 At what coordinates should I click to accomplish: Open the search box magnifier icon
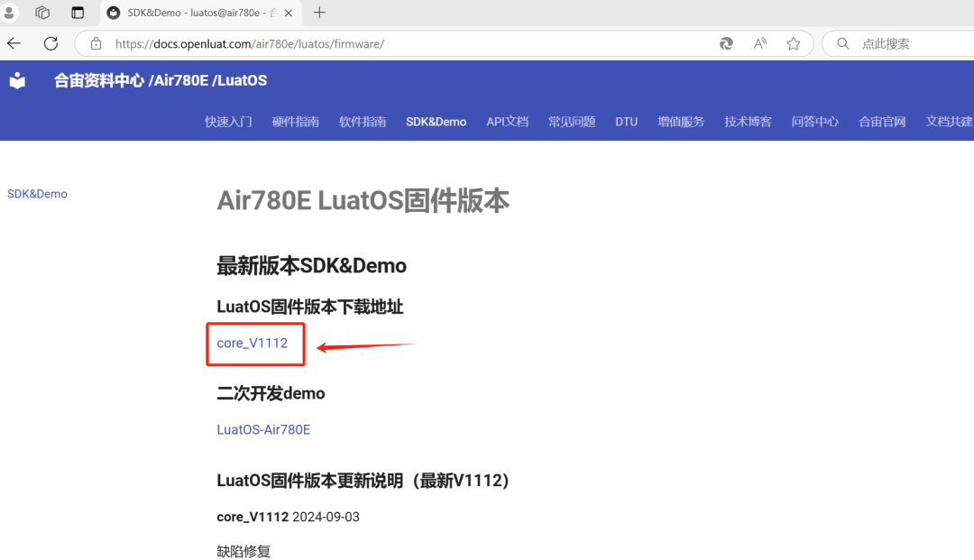point(841,42)
